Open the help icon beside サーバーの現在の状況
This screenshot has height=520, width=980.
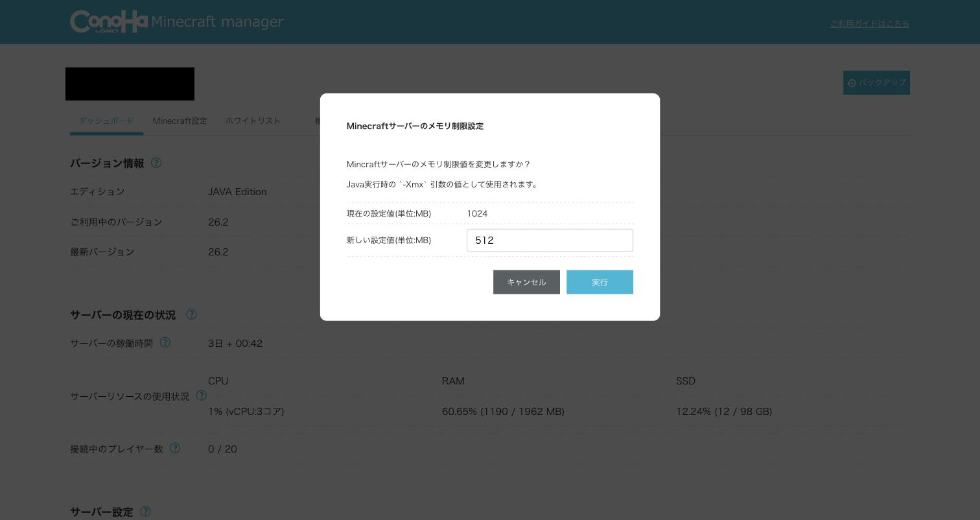coord(191,314)
